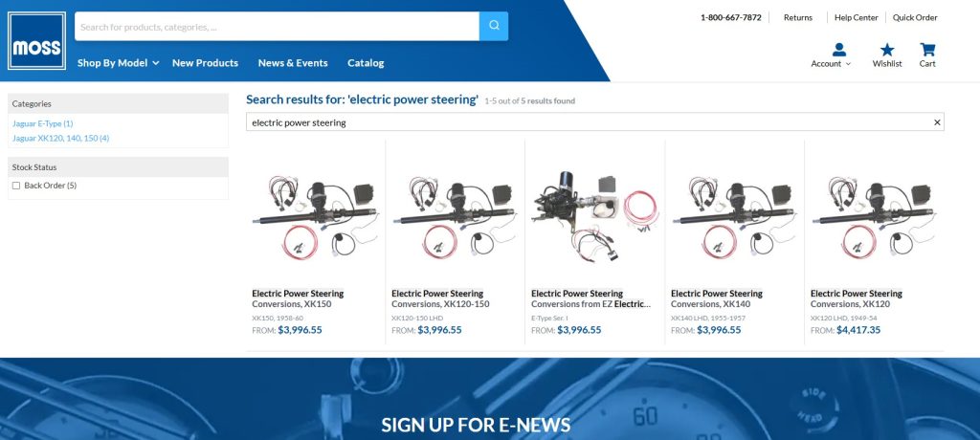The width and height of the screenshot is (980, 440).
Task: Filter by Jaguar E-Type category
Action: click(42, 123)
